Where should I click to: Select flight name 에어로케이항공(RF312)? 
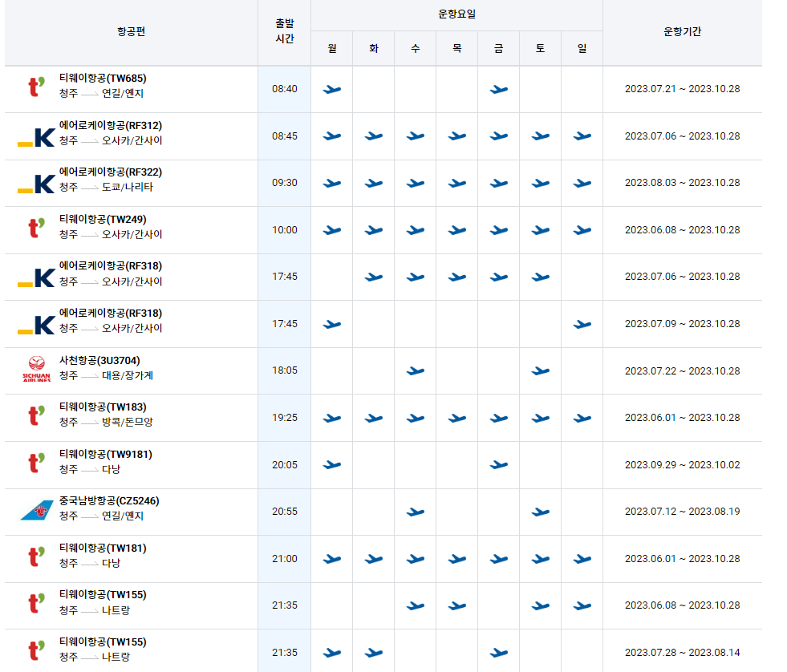(x=111, y=125)
